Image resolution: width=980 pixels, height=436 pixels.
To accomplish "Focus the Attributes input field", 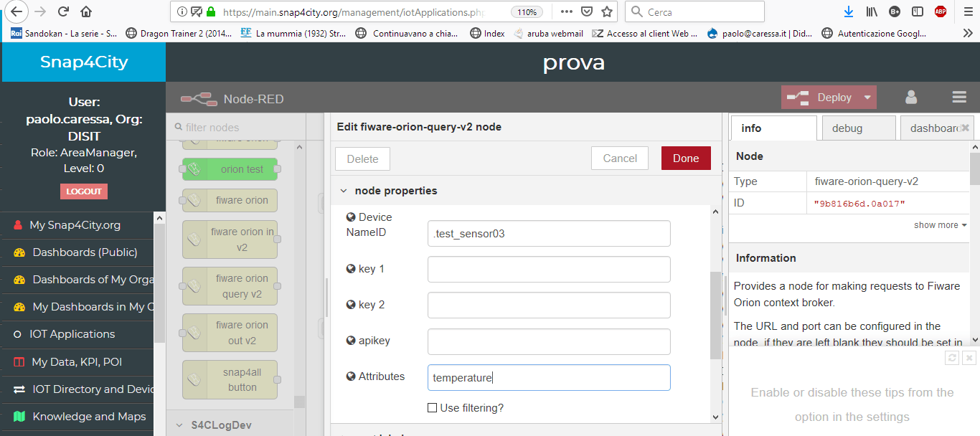I will (549, 377).
